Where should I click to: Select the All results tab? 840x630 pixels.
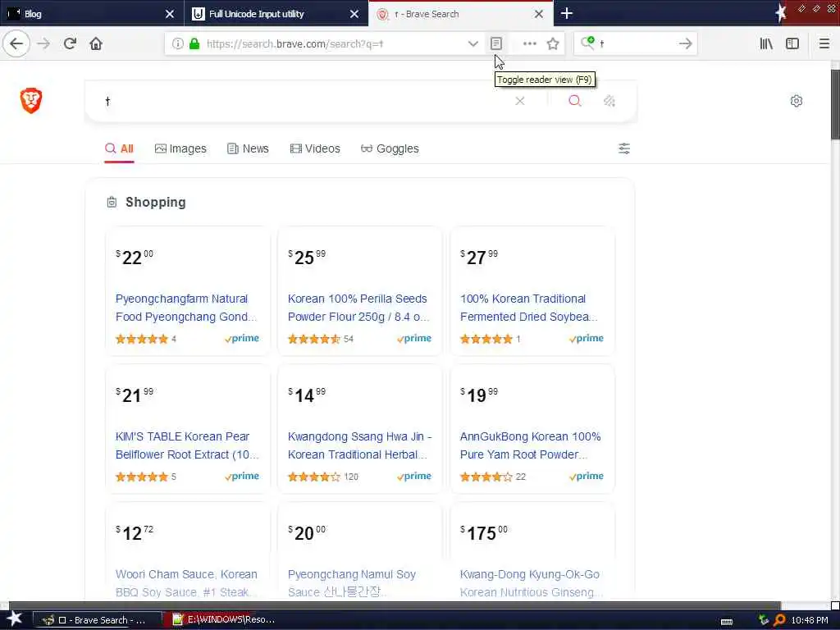click(120, 148)
